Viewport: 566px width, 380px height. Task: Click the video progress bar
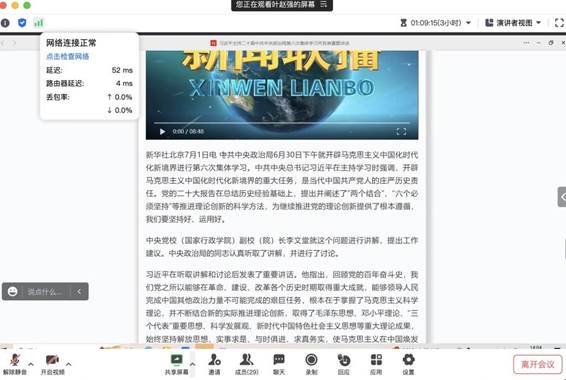coord(282,123)
